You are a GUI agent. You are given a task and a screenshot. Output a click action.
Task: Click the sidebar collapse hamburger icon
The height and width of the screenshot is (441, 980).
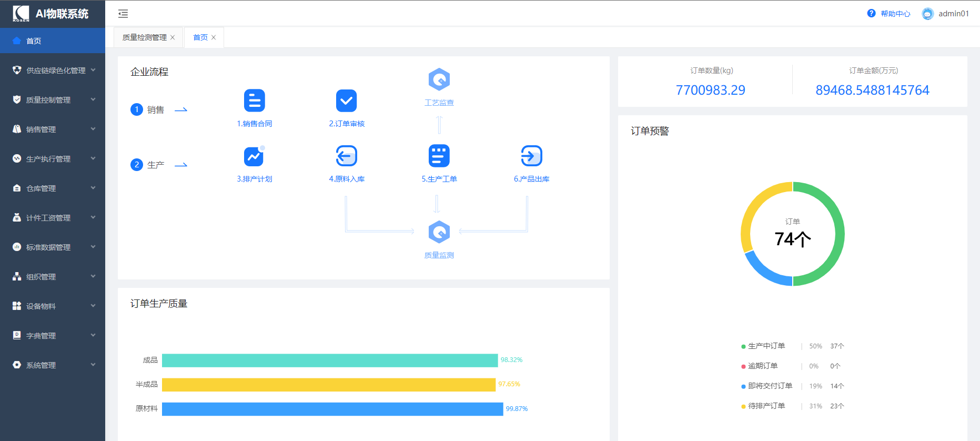(x=123, y=14)
